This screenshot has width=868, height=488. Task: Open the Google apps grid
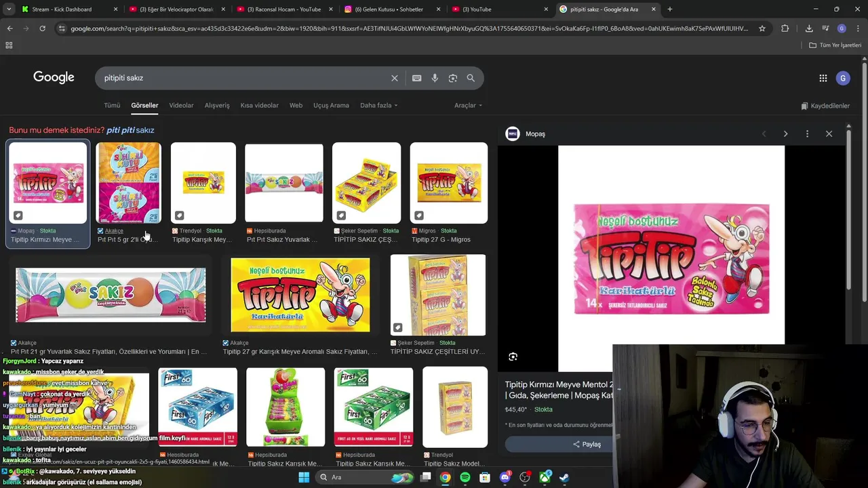pos(823,78)
